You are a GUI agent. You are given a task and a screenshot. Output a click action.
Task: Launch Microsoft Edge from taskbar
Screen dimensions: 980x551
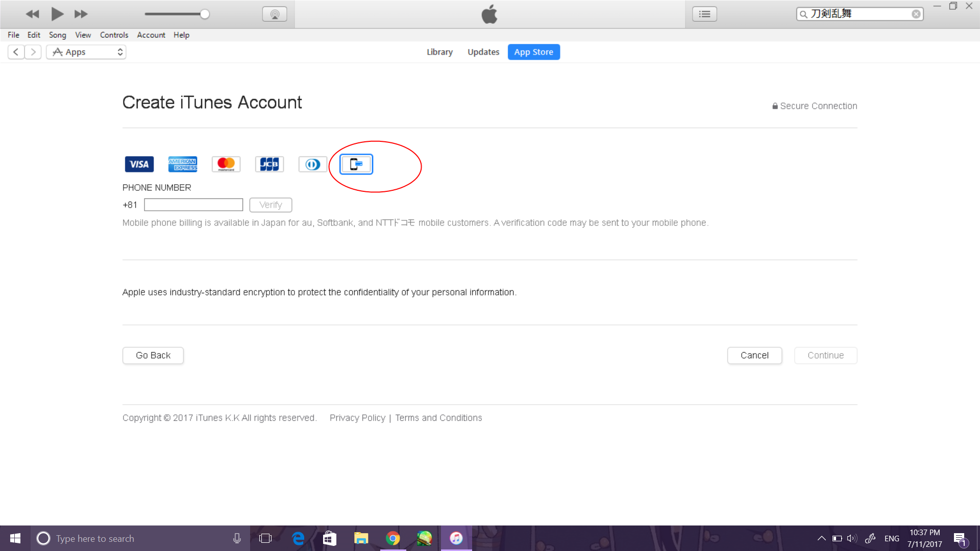pyautogui.click(x=298, y=538)
